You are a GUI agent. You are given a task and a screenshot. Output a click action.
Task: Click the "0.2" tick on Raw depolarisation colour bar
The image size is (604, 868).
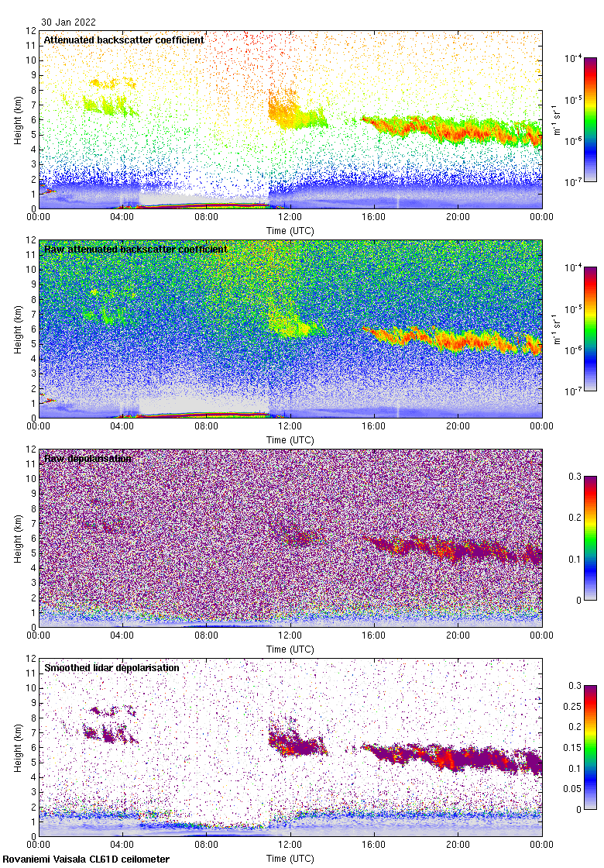[575, 518]
